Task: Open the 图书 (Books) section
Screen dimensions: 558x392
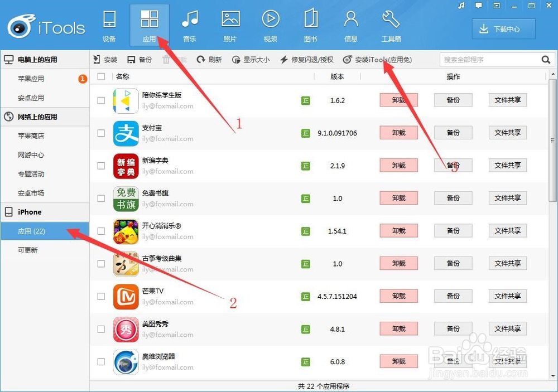Action: tap(311, 26)
